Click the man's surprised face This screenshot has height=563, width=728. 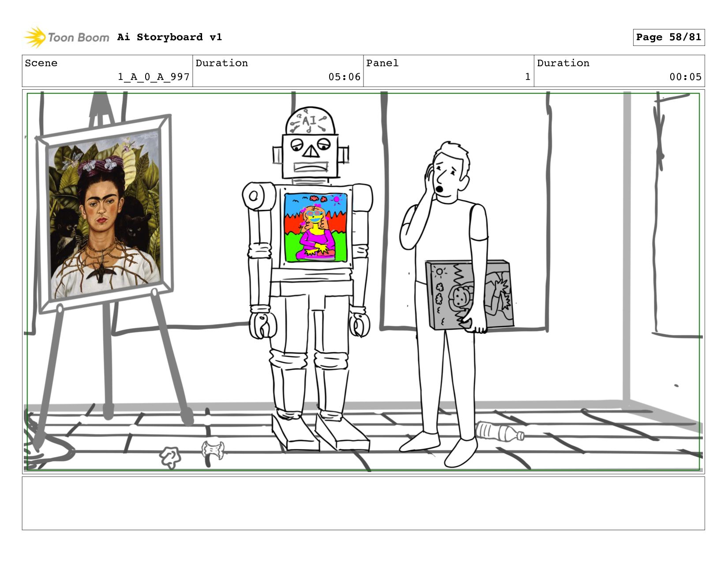[x=447, y=177]
